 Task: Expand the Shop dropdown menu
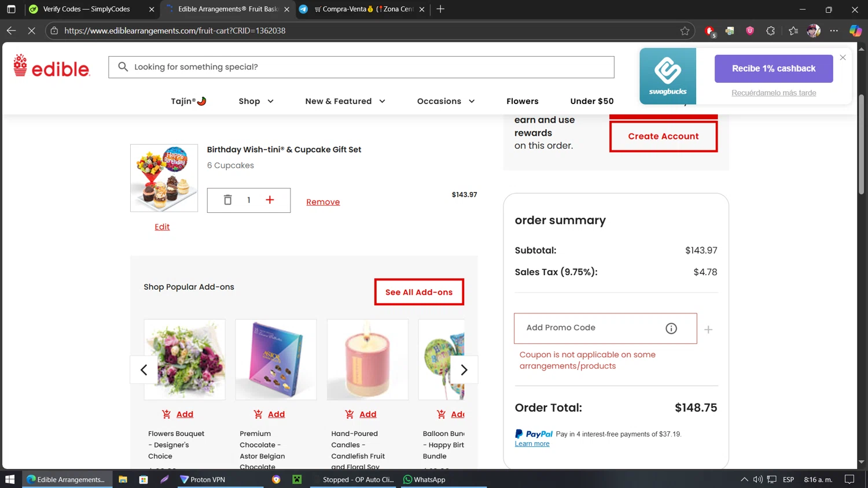(256, 101)
